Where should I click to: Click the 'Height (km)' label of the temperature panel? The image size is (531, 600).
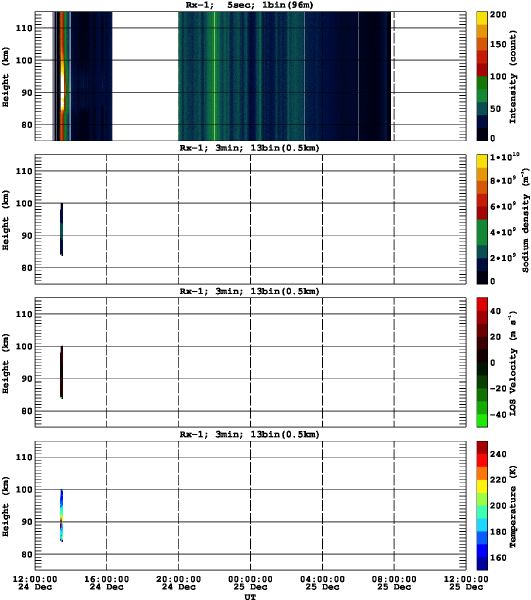[x=5, y=506]
